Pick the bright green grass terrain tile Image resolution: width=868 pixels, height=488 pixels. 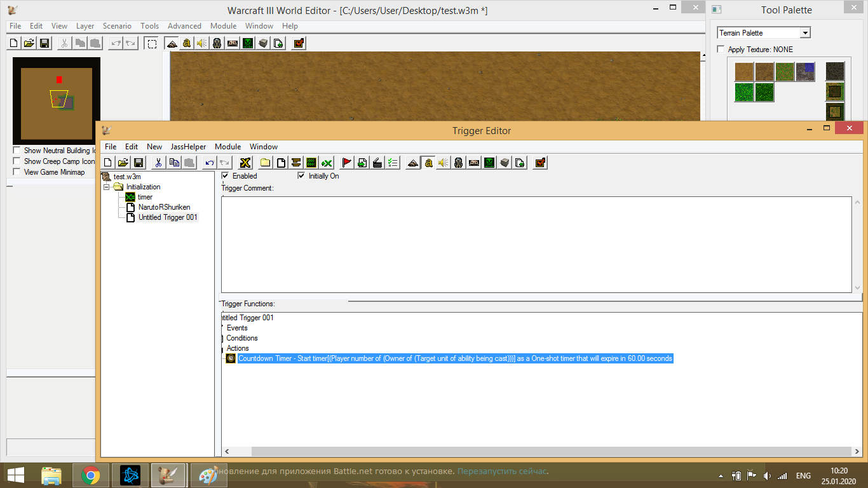[x=744, y=92]
